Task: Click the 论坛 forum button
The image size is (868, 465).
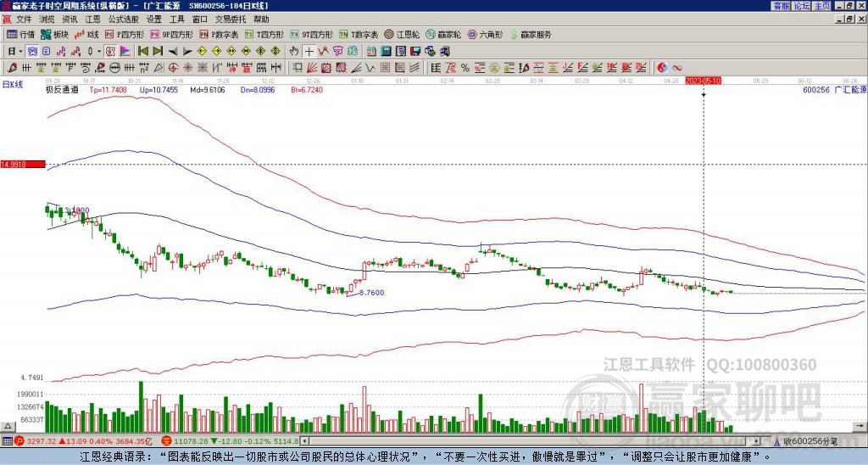Action: click(801, 6)
